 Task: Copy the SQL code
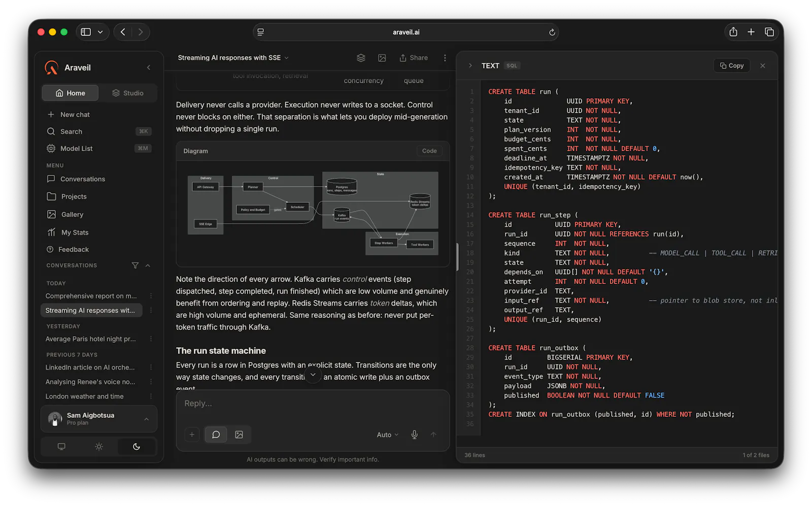coord(732,65)
